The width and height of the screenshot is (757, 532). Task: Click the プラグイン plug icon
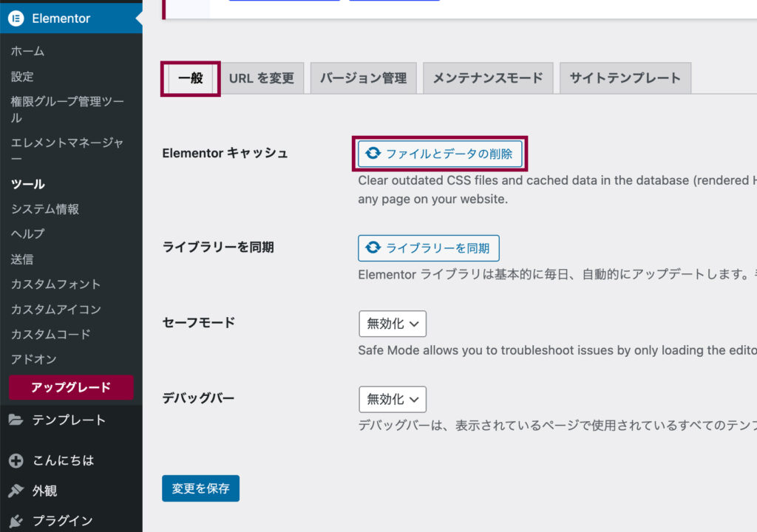(16, 520)
